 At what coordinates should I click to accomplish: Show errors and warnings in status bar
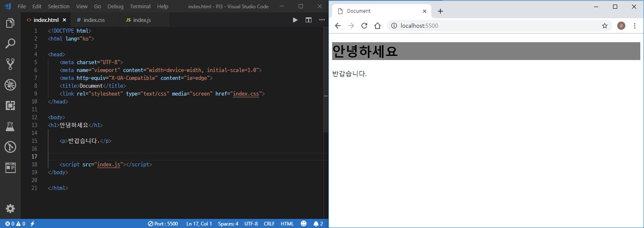point(15,223)
